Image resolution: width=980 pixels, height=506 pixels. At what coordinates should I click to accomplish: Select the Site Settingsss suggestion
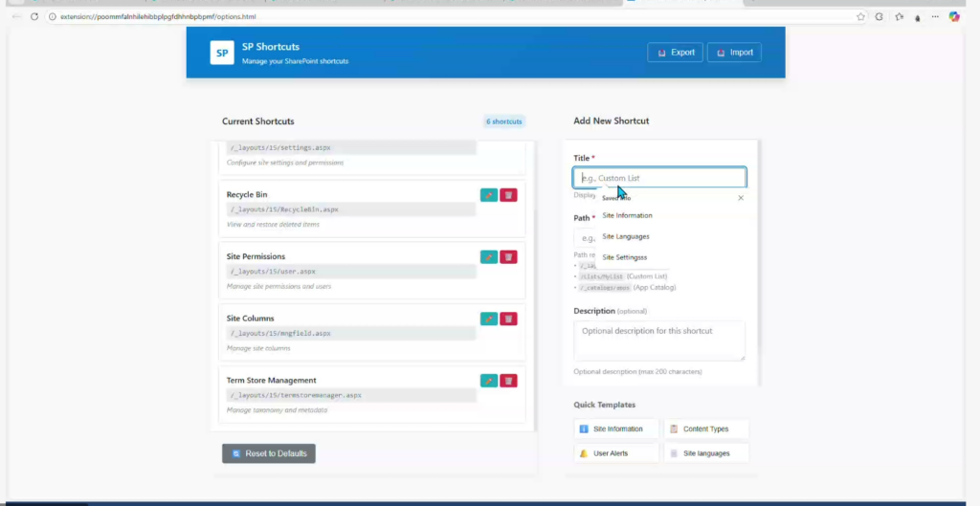(x=625, y=257)
